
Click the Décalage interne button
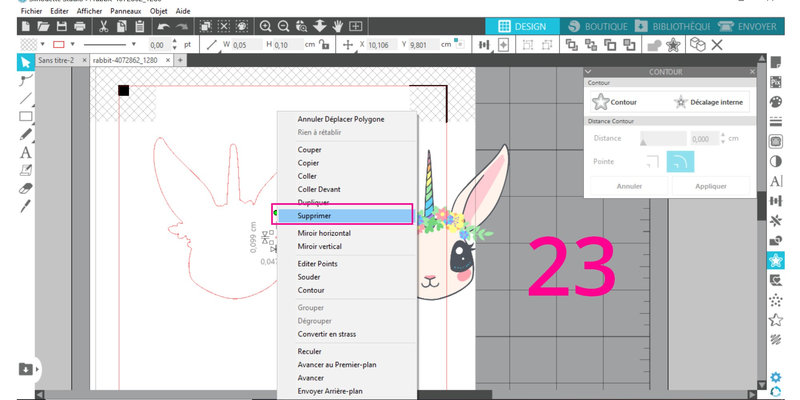click(x=711, y=102)
